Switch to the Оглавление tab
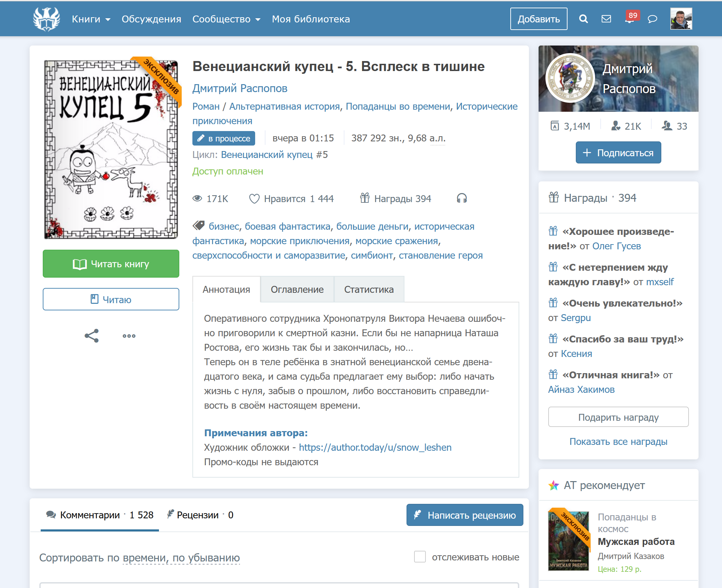 pyautogui.click(x=297, y=289)
